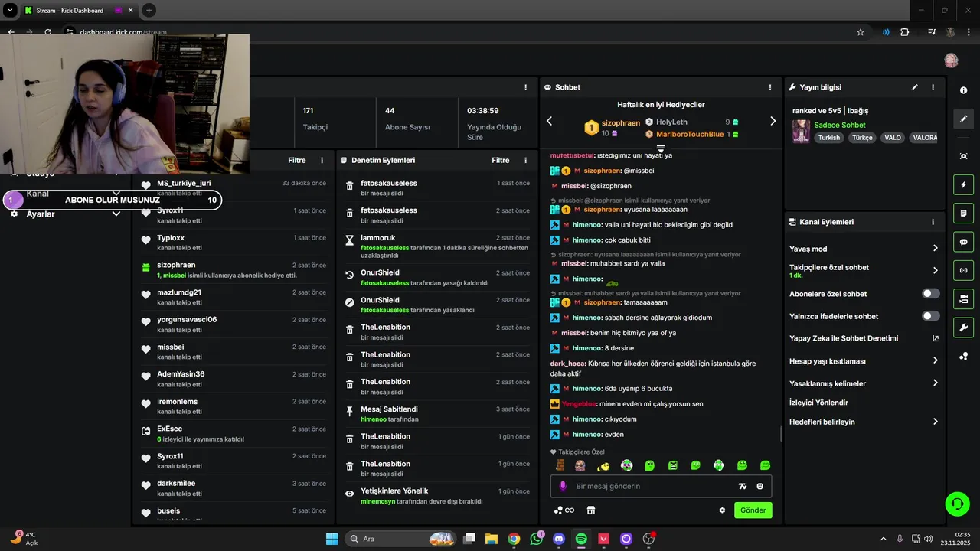Toggle the document panel icon in right rail

(963, 213)
